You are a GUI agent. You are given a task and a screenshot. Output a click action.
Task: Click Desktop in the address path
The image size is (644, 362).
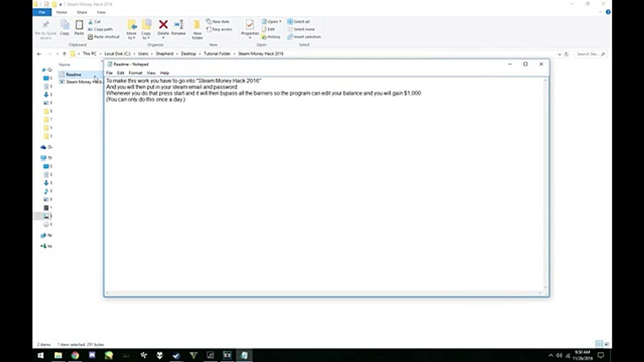point(189,54)
